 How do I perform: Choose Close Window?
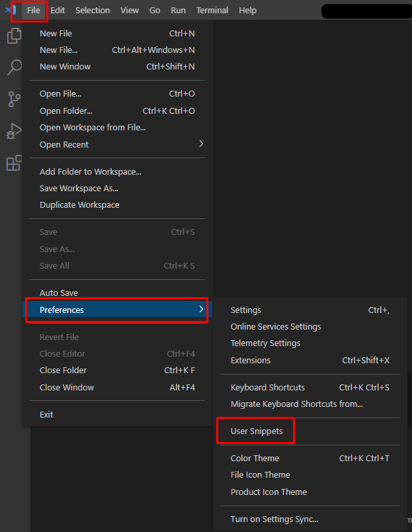(117, 388)
